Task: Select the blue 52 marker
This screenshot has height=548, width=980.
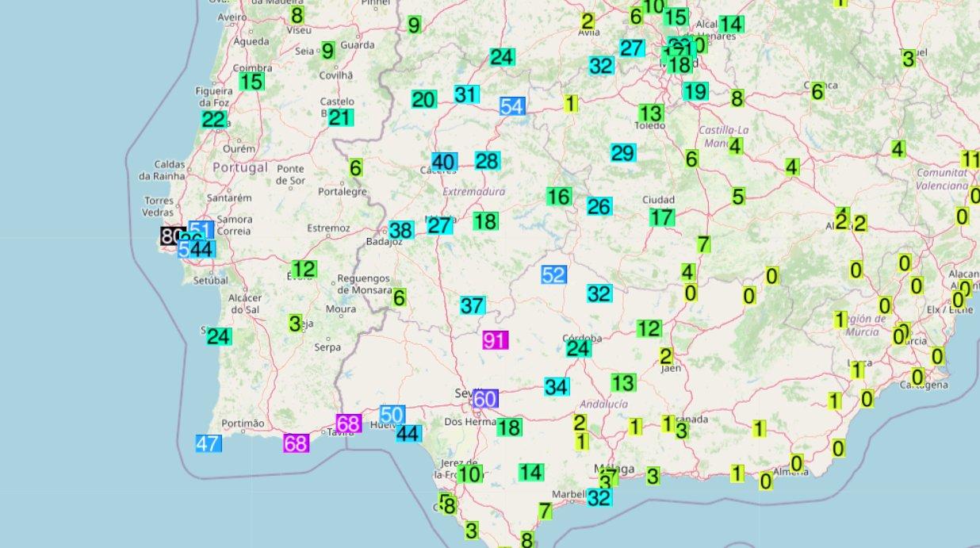Action: 553,275
